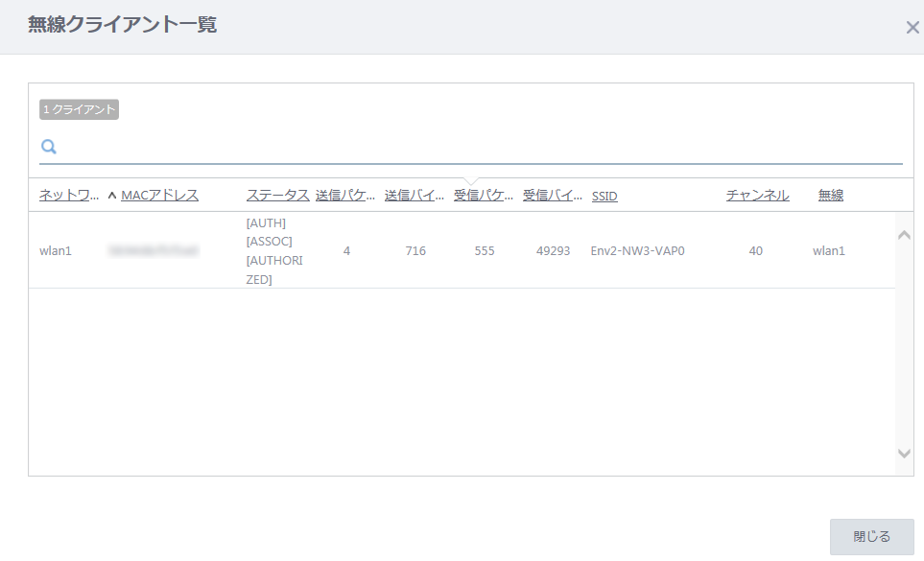Select sent packets value 4
The image size is (924, 561).
pyautogui.click(x=346, y=251)
